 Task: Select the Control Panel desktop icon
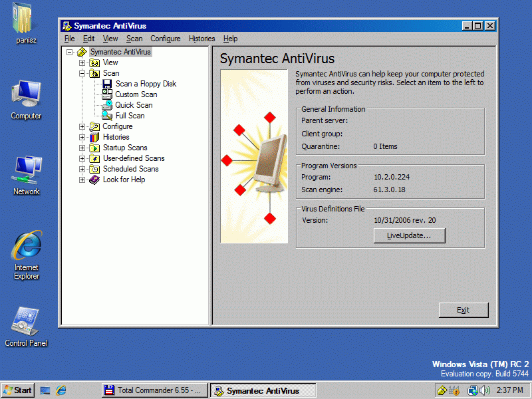[x=26, y=327]
